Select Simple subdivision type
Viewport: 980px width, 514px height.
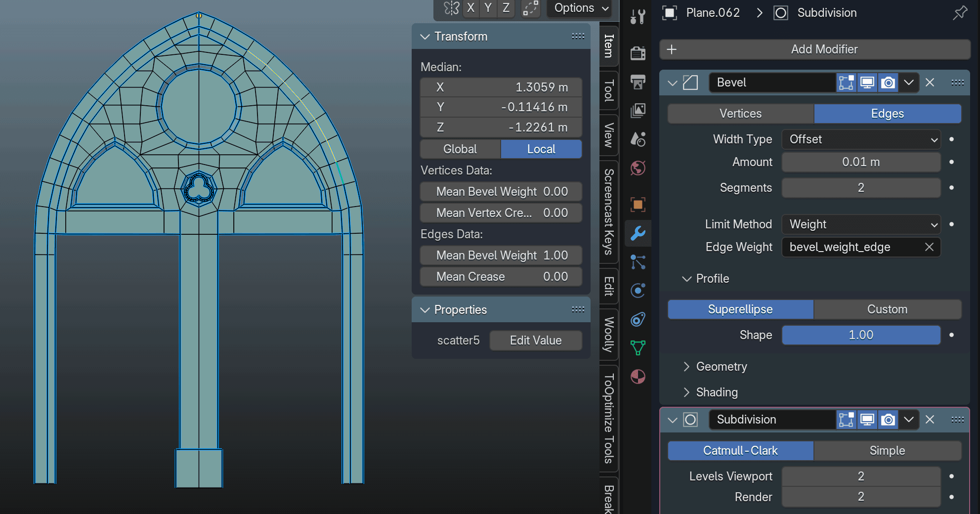coord(887,451)
